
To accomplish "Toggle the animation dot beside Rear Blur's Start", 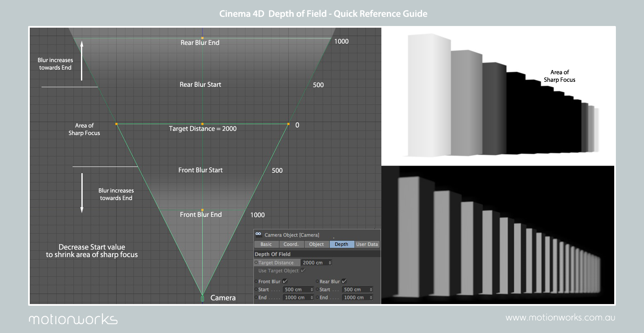I will pos(317,289).
